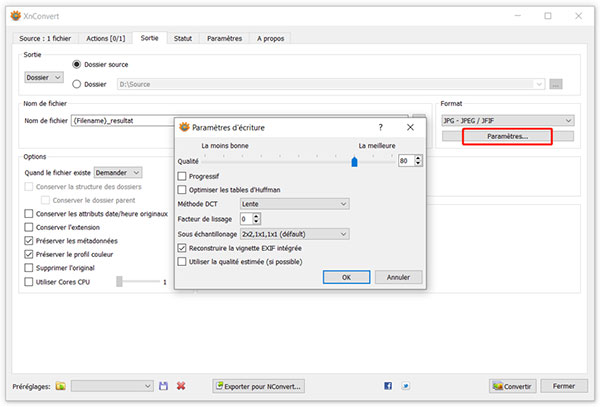Start conversion with Convertir button
The image size is (600, 407).
[512, 386]
